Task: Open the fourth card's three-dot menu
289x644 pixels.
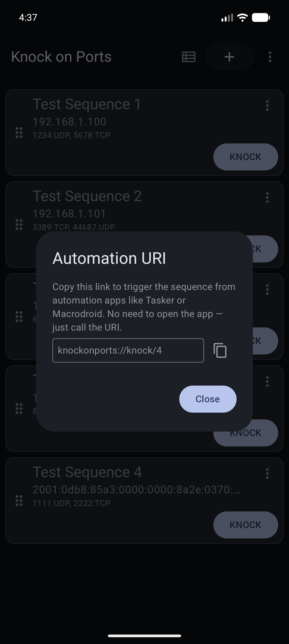Action: click(x=267, y=382)
